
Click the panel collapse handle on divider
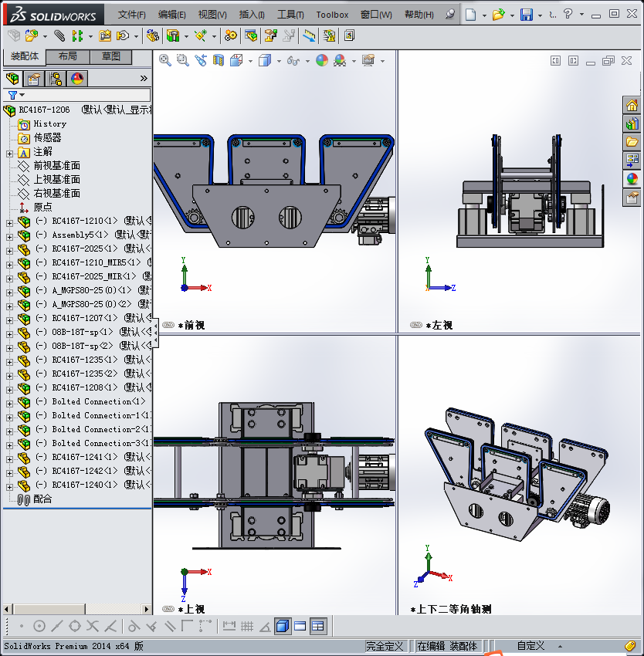point(155,333)
